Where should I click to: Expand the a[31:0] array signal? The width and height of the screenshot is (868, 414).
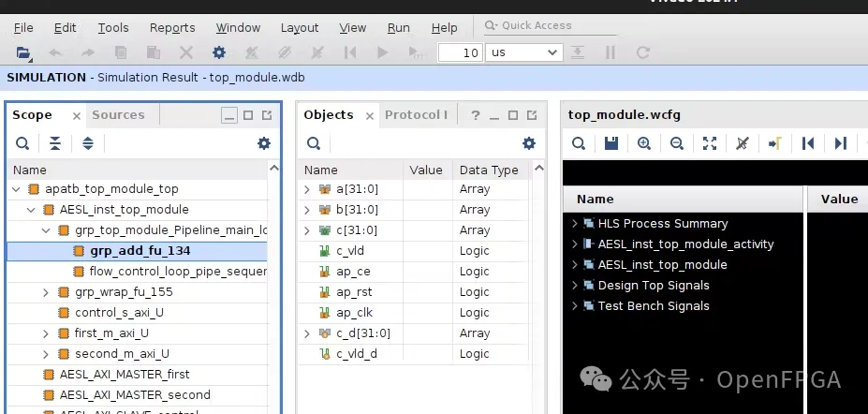[x=307, y=189]
